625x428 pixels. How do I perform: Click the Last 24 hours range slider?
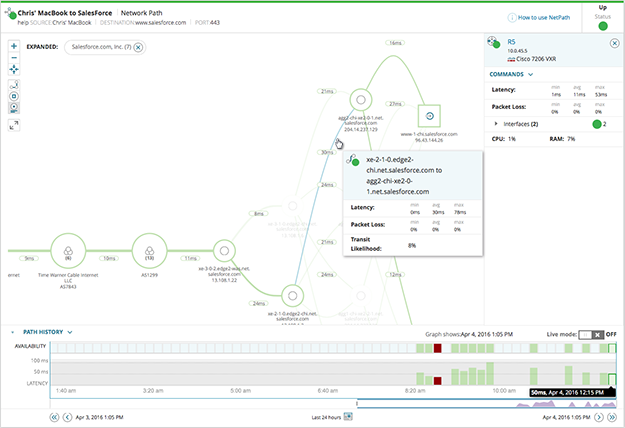tap(348, 417)
